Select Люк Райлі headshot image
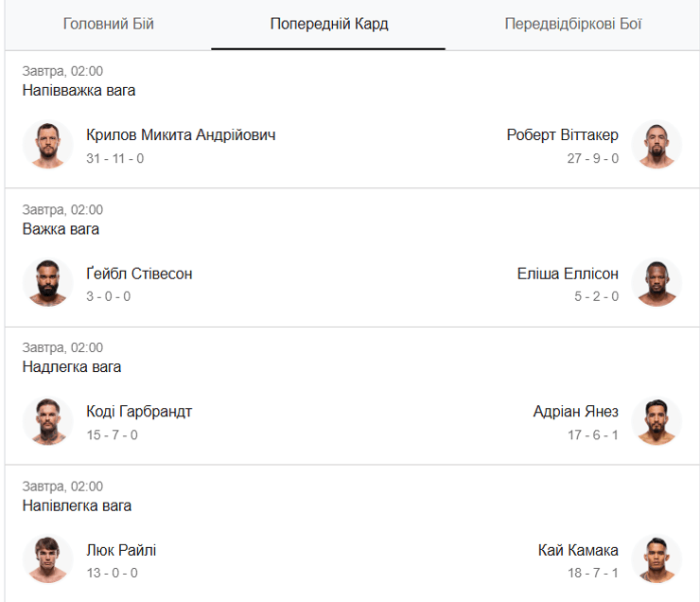 point(47,559)
